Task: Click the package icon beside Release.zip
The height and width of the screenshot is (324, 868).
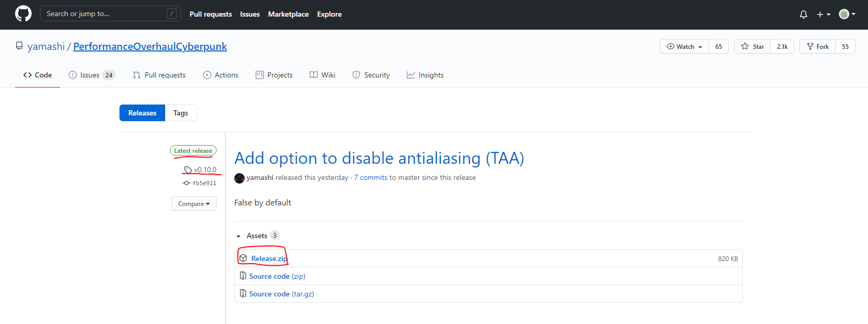Action: 243,258
